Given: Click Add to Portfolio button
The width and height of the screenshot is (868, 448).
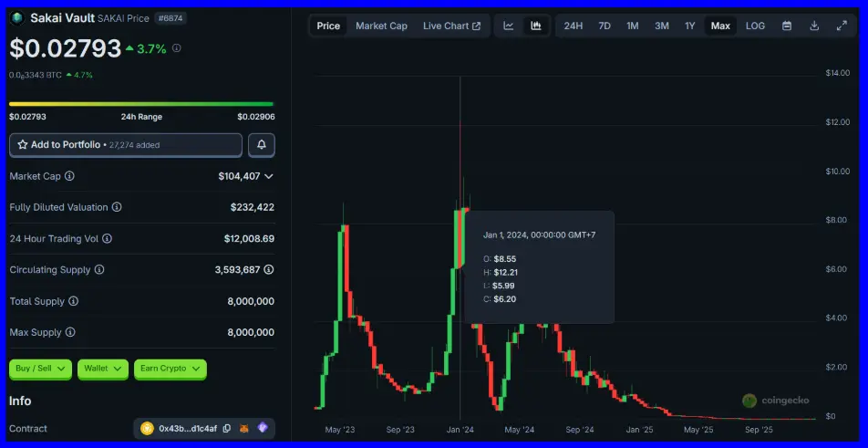Looking at the screenshot, I should click(x=126, y=145).
